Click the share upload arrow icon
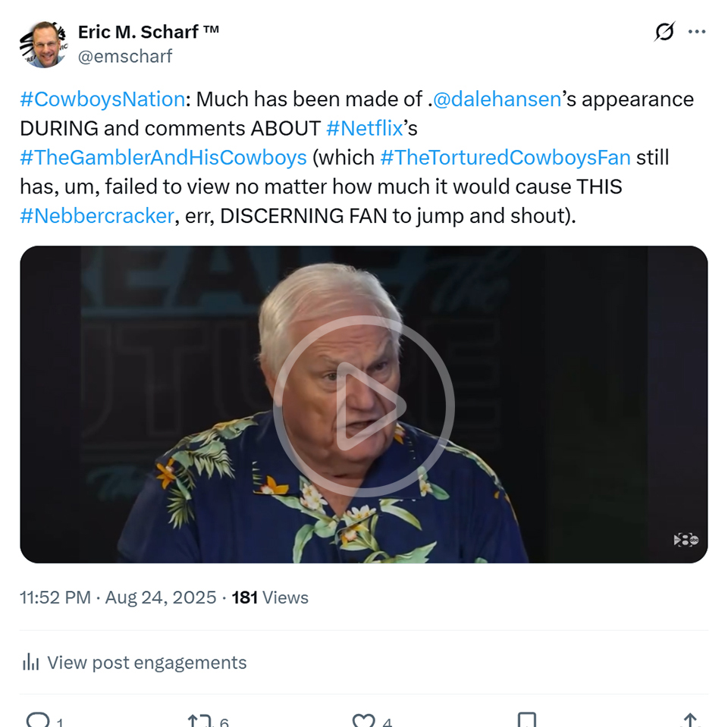 pos(690,719)
